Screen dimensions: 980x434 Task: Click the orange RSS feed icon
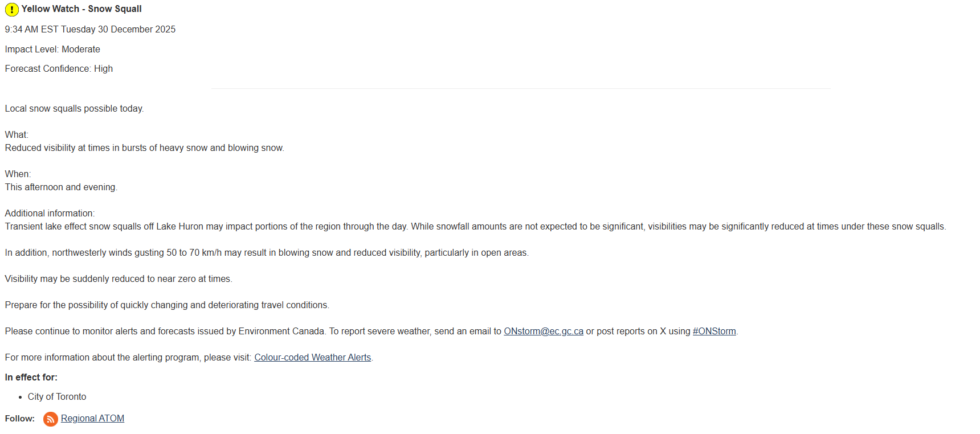pyautogui.click(x=51, y=419)
